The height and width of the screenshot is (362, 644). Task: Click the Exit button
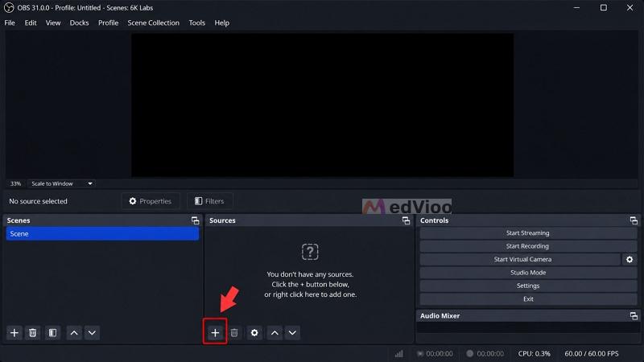click(x=528, y=298)
